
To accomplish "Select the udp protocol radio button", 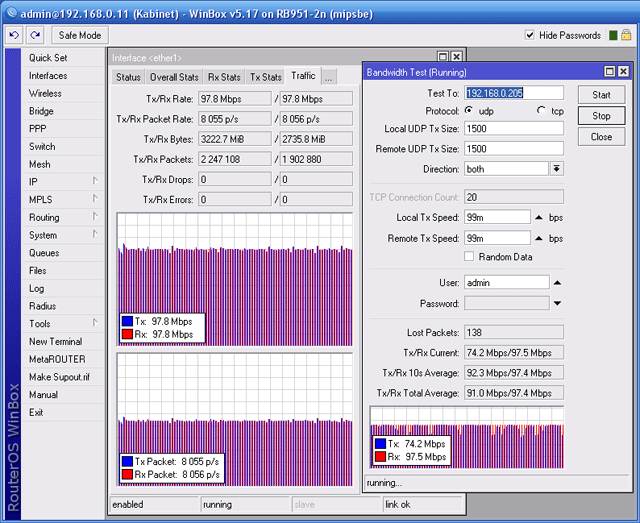I will click(469, 111).
